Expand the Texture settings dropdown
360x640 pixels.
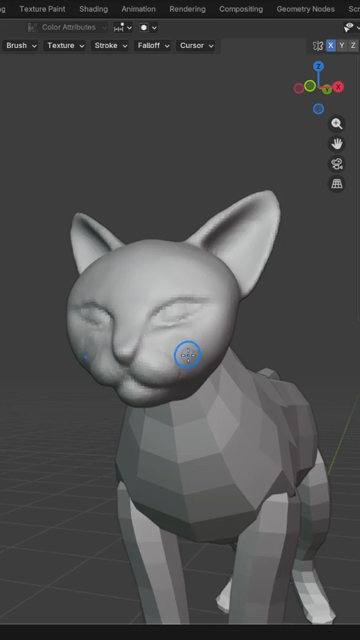coord(65,45)
